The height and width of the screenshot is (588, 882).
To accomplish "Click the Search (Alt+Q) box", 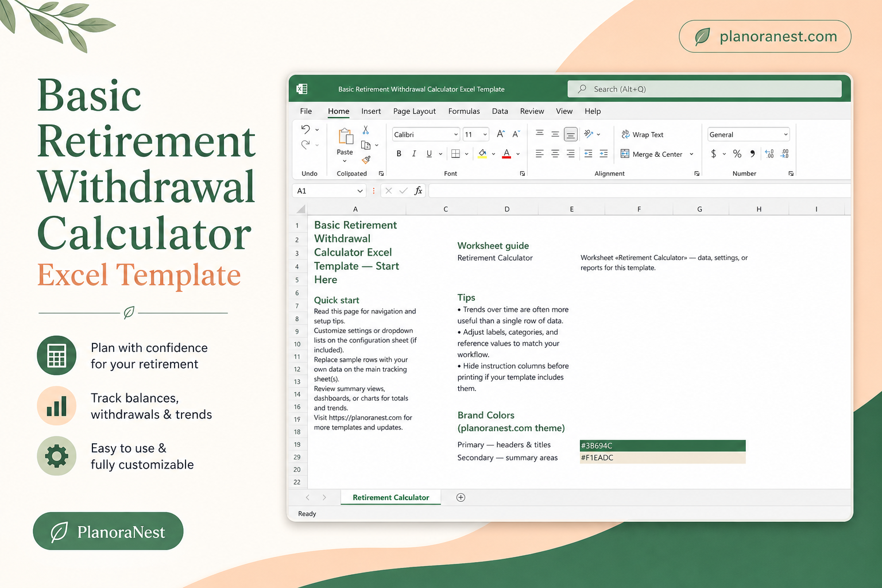I will (x=705, y=89).
